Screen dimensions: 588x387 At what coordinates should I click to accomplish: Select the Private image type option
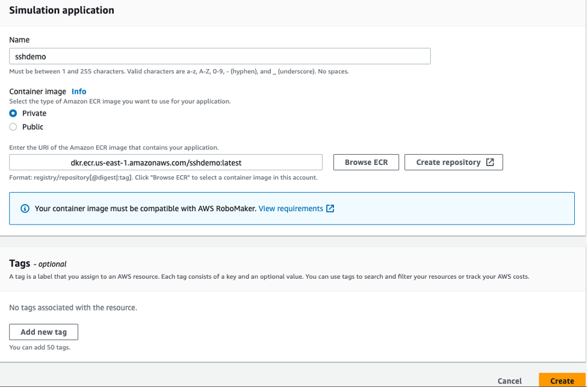tap(13, 113)
